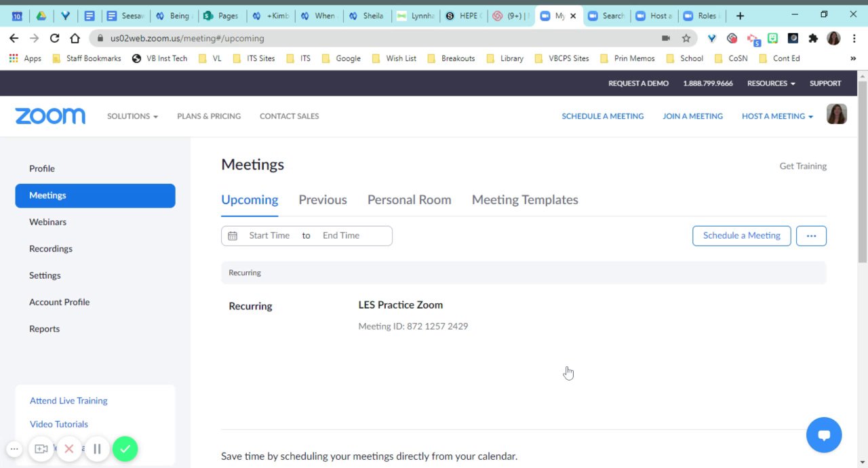Click the End Time date field
The width and height of the screenshot is (868, 468).
click(341, 236)
